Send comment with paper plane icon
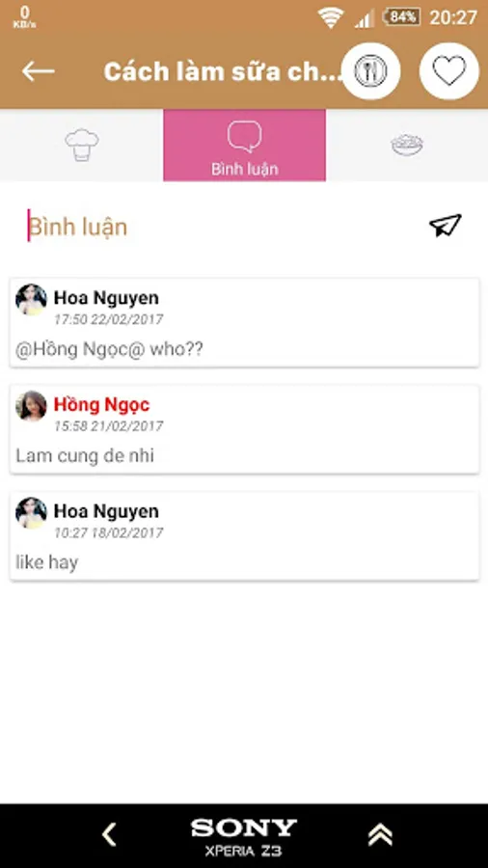The image size is (488, 868). tap(446, 226)
